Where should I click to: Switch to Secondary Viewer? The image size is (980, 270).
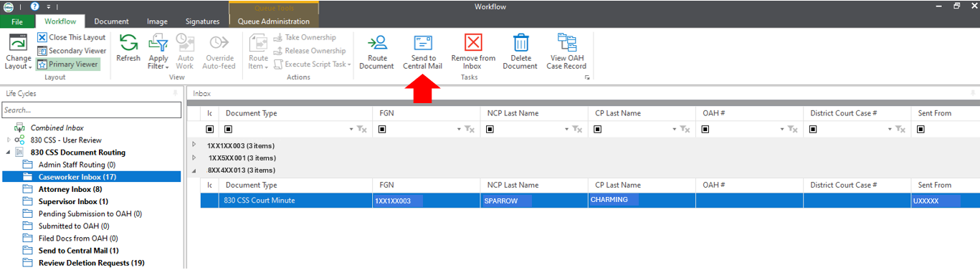click(71, 51)
